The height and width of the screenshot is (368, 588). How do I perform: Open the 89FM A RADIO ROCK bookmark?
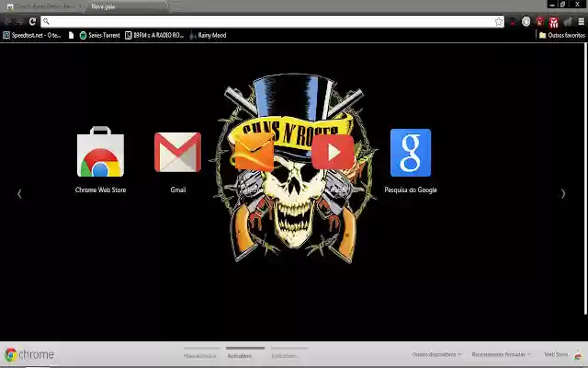click(x=154, y=35)
